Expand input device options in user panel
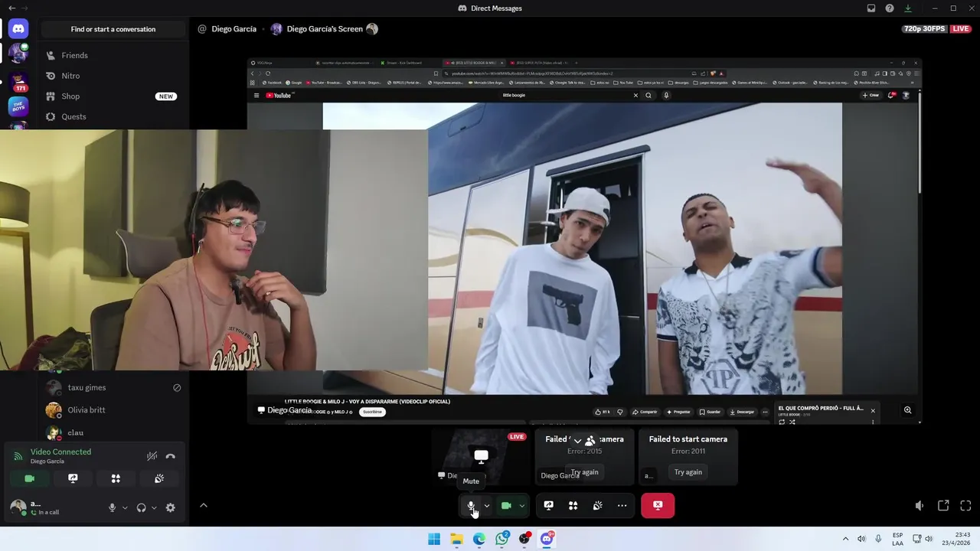This screenshot has height=551, width=980. (x=125, y=507)
